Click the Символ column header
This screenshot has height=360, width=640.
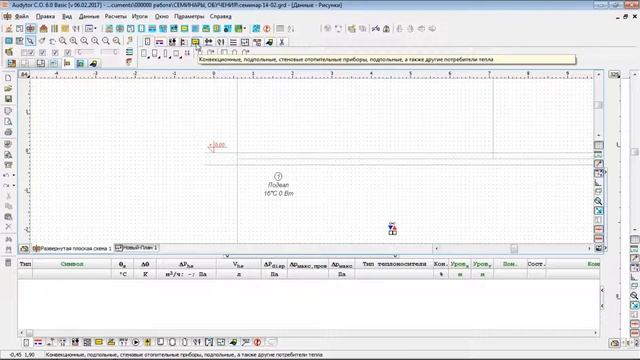(72, 264)
